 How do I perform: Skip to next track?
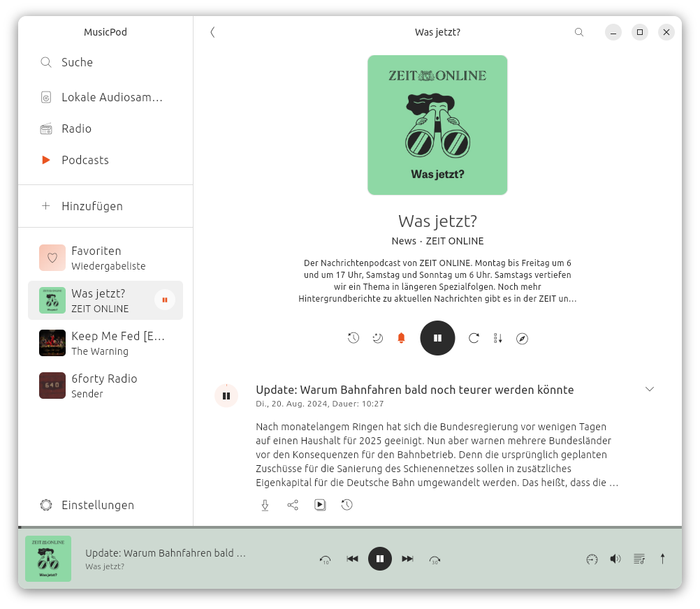407,559
